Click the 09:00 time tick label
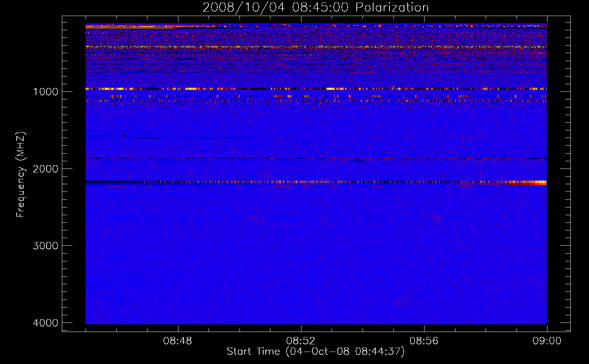Viewport: 589px width, 364px height. tap(547, 341)
